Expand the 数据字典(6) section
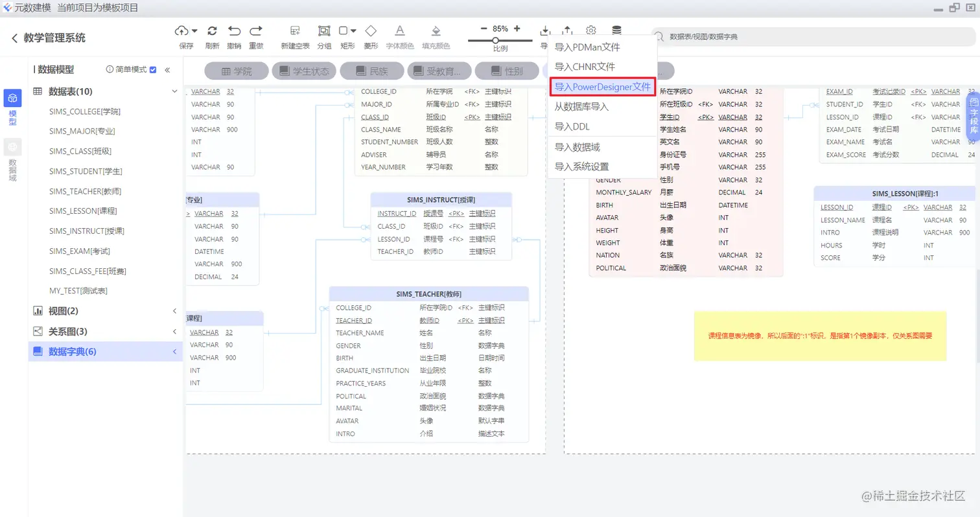Screen dimensions: 980x517 coord(174,352)
